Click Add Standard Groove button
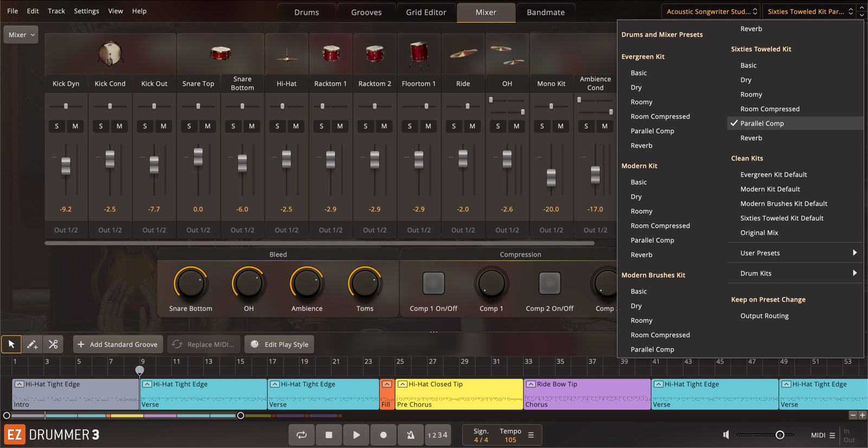The width and height of the screenshot is (868, 448). pyautogui.click(x=118, y=344)
